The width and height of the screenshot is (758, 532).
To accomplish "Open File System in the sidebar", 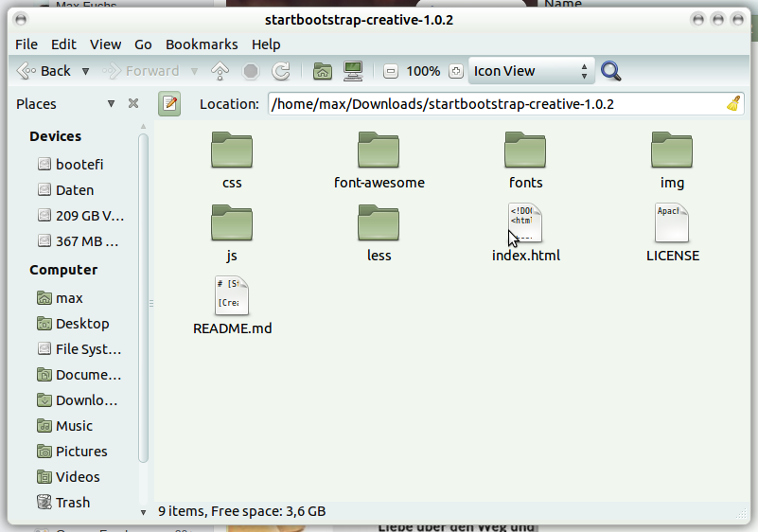I will (x=79, y=349).
